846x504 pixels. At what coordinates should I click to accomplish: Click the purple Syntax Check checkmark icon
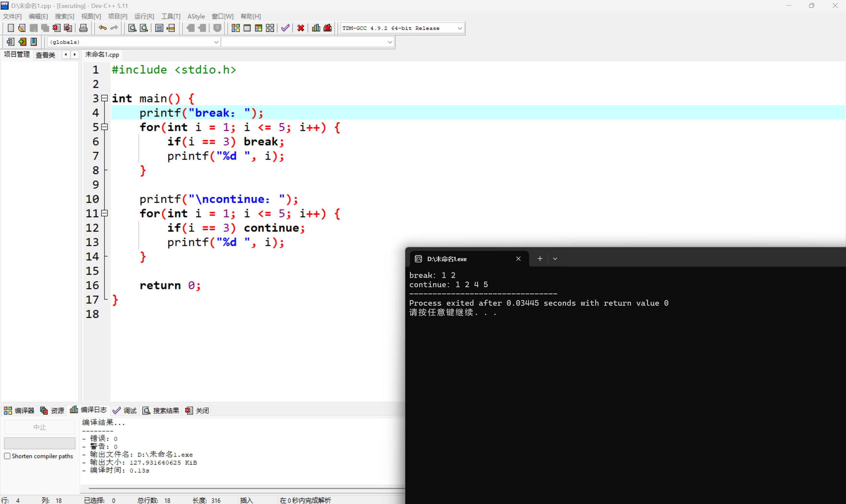285,28
